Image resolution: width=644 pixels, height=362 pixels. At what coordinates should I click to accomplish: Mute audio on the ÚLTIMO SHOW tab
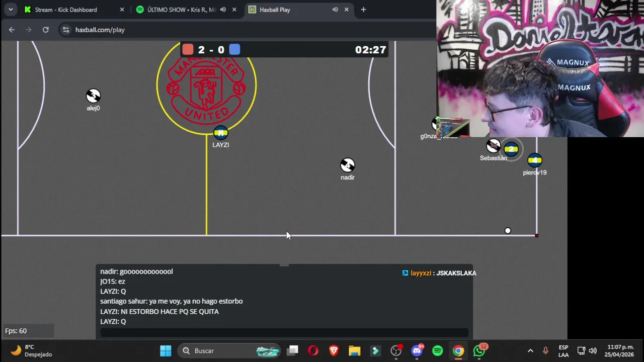223,10
